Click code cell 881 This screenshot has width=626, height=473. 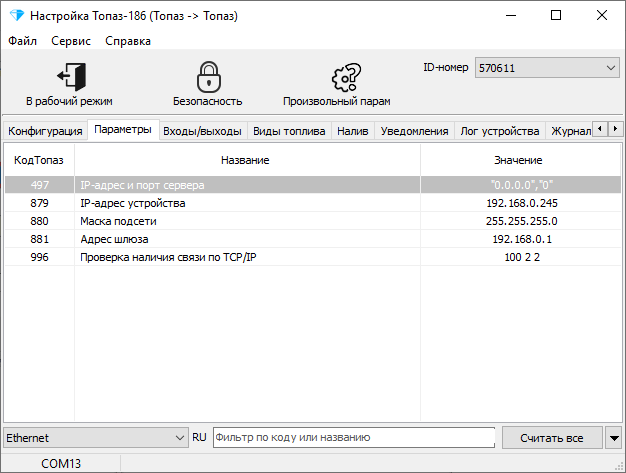tap(40, 239)
